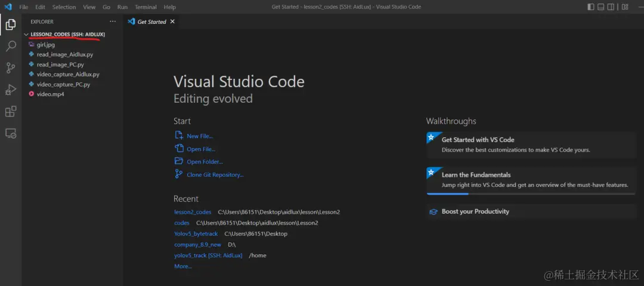Open Learn the Fundamentals walkthrough
644x286 pixels.
click(x=531, y=181)
